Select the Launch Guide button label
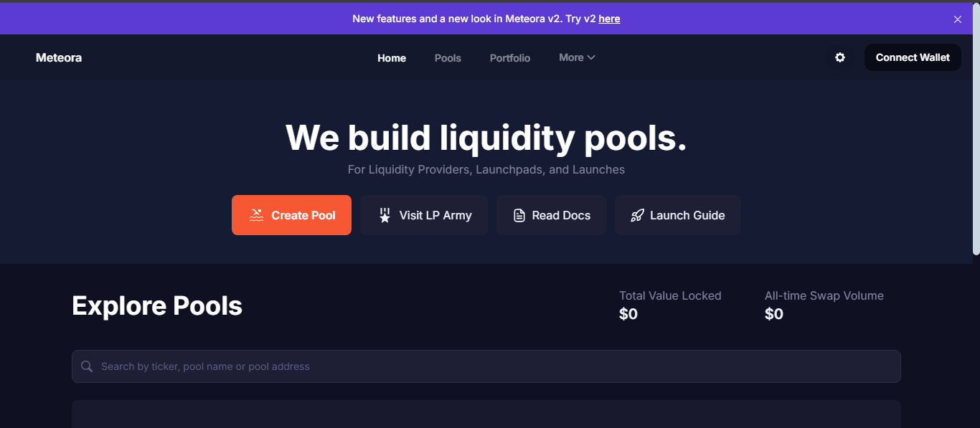Image resolution: width=980 pixels, height=428 pixels. click(687, 215)
